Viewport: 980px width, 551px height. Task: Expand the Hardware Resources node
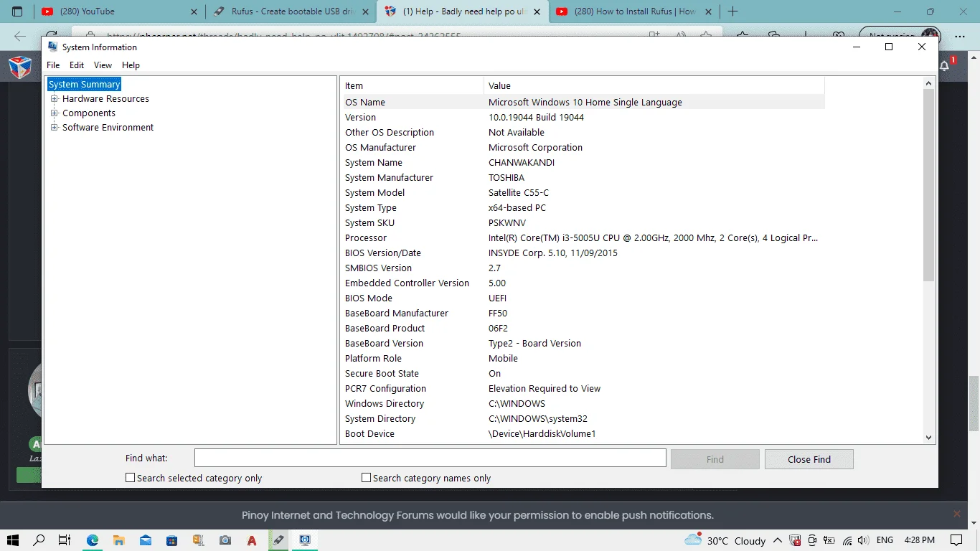coord(54,99)
